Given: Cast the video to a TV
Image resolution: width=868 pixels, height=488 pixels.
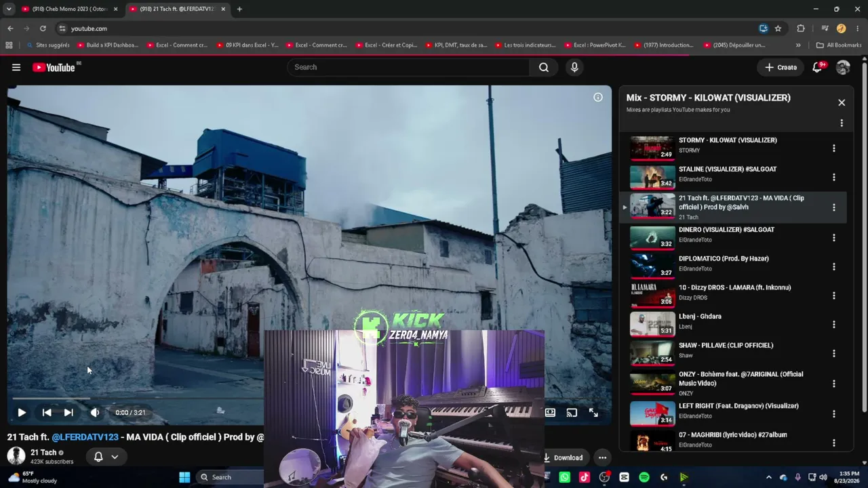Looking at the screenshot, I should coord(572,412).
